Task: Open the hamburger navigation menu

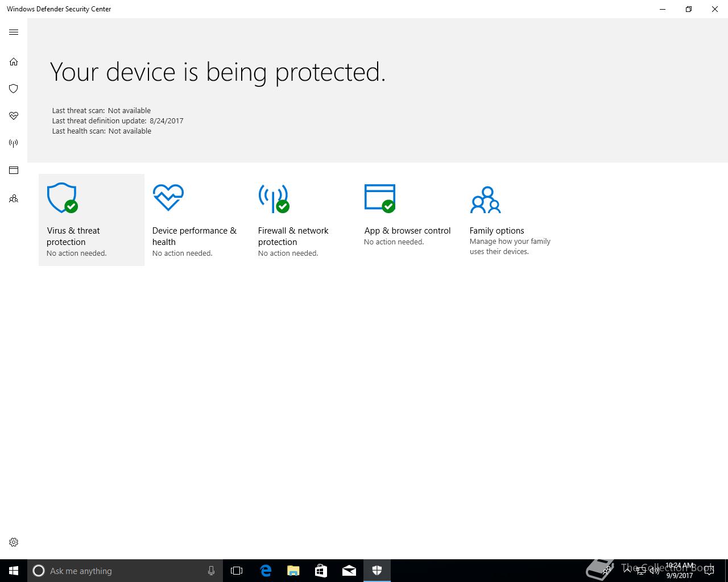Action: [14, 32]
